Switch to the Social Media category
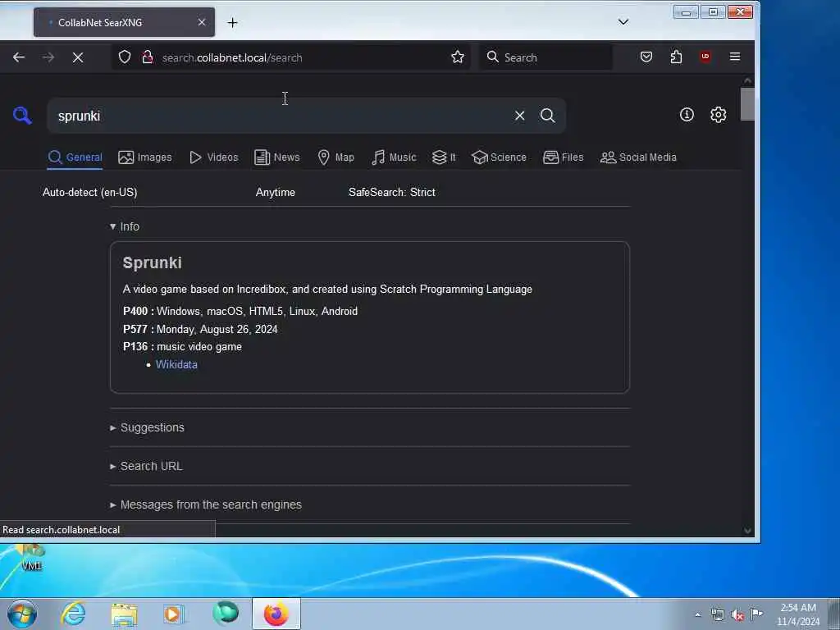 (638, 157)
